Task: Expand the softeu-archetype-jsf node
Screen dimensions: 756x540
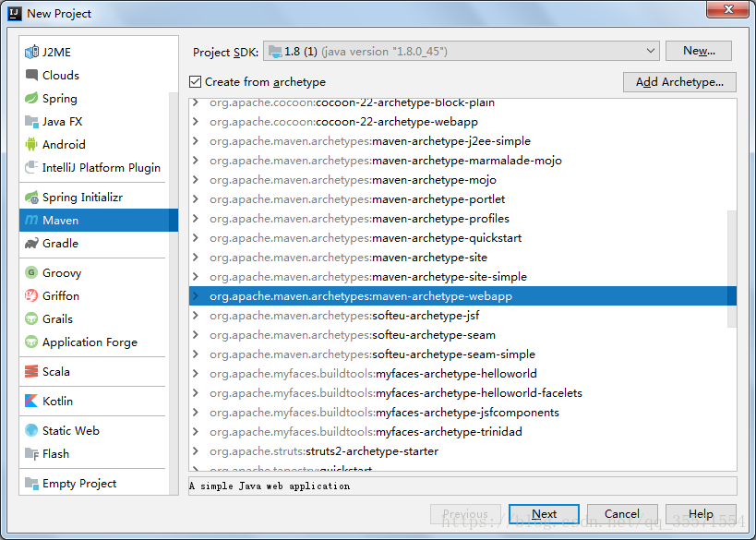Action: pos(196,316)
